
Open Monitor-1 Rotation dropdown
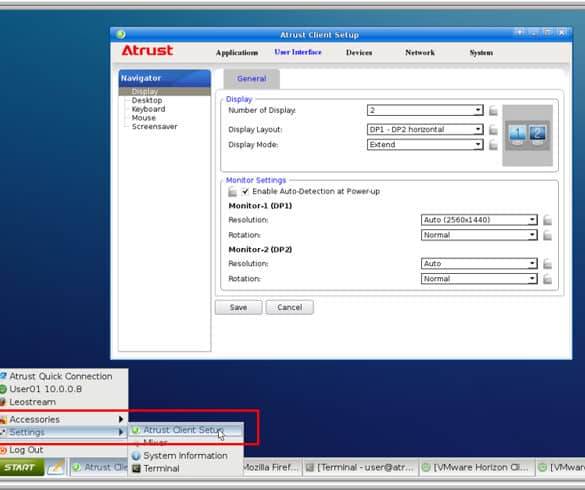pyautogui.click(x=479, y=235)
